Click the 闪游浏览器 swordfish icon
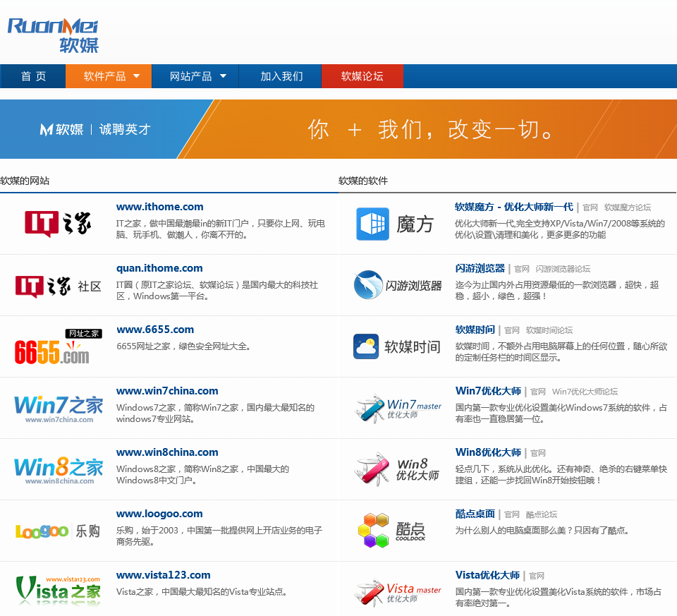677x616 pixels. click(x=368, y=284)
